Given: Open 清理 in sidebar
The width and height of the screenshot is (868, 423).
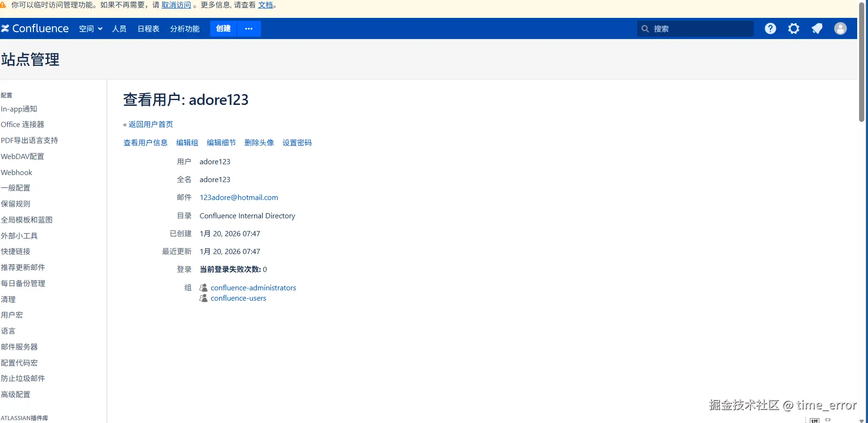Looking at the screenshot, I should [8, 299].
